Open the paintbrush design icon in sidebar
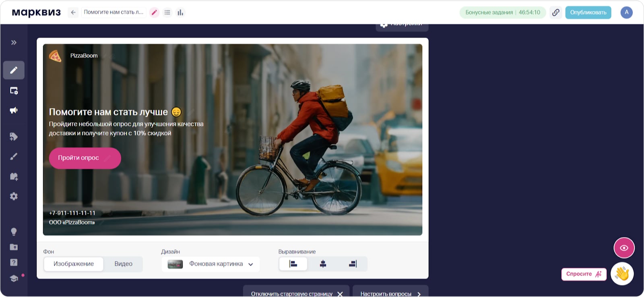 pyautogui.click(x=14, y=156)
